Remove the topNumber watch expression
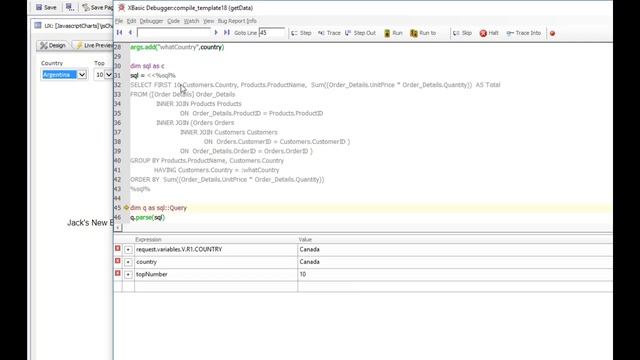 118,273
